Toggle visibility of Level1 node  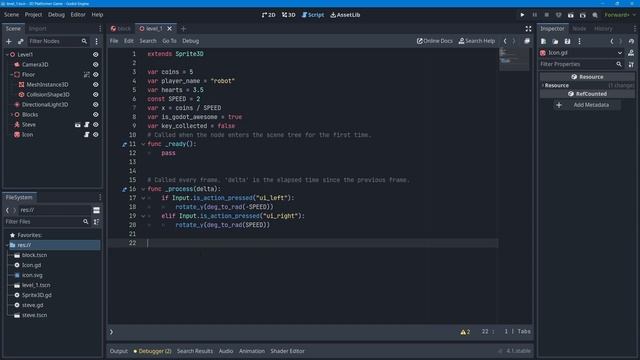96,54
